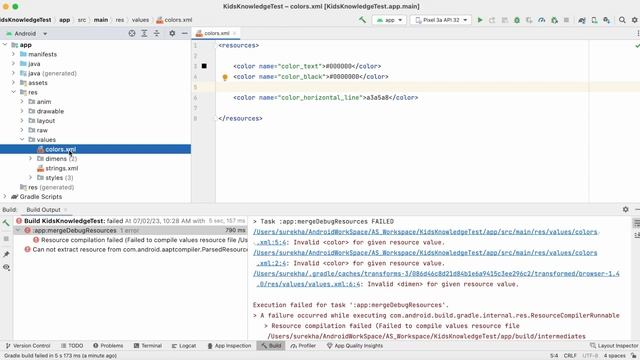
Task: Click Apply Changes and Restart Activity icon
Action: point(492,20)
